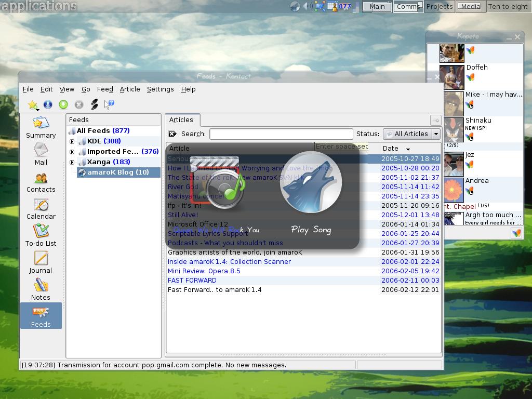Click in the Search input field
The image size is (532, 399).
[x=281, y=134]
